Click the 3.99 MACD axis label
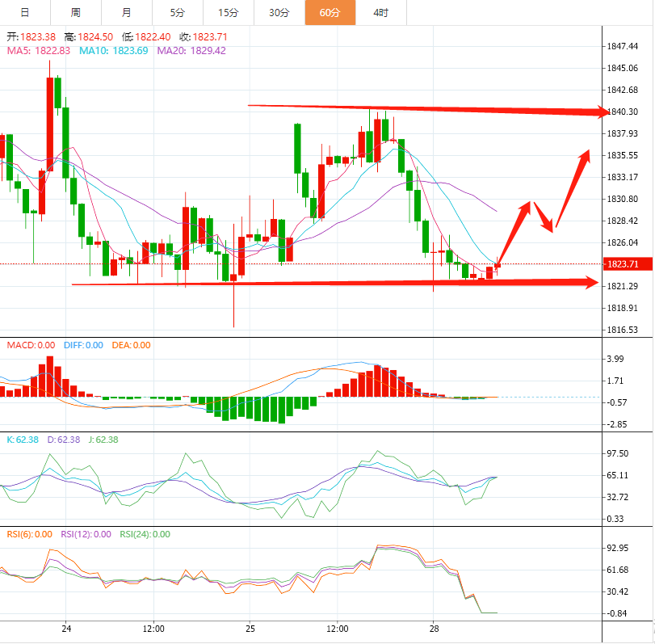 [x=615, y=359]
